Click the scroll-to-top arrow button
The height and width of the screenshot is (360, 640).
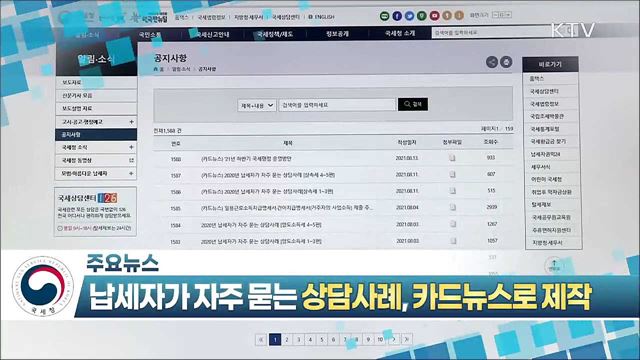coord(554,264)
